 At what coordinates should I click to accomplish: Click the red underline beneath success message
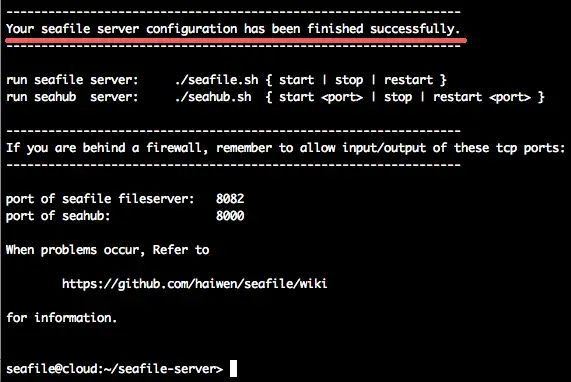tap(236, 40)
